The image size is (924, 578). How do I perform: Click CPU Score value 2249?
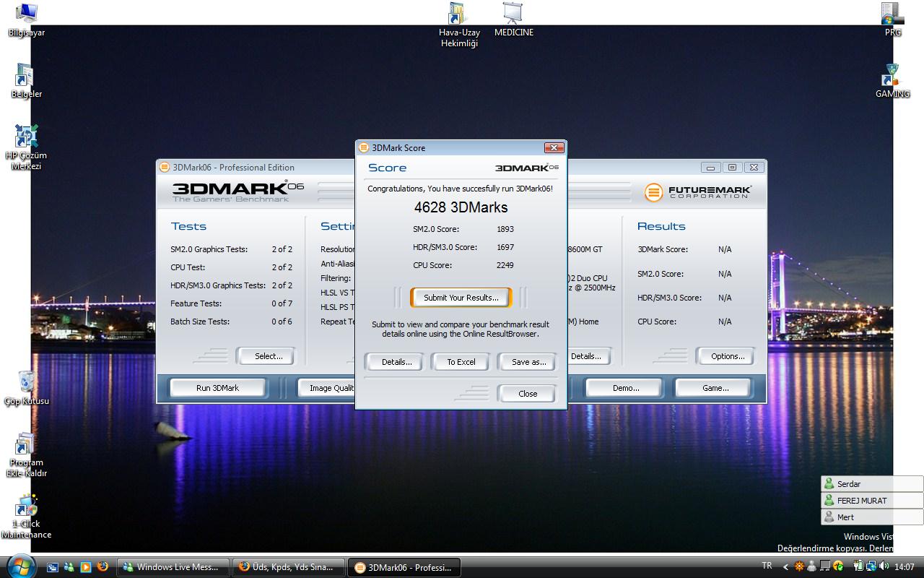(x=505, y=265)
